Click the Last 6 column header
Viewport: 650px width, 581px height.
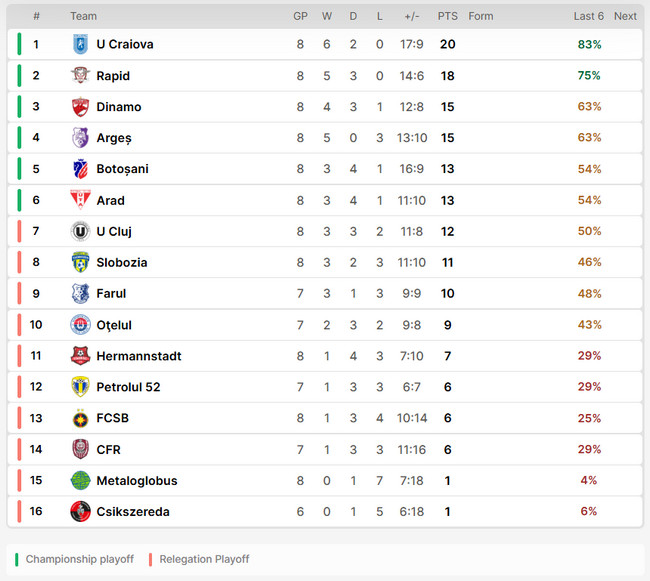[588, 16]
